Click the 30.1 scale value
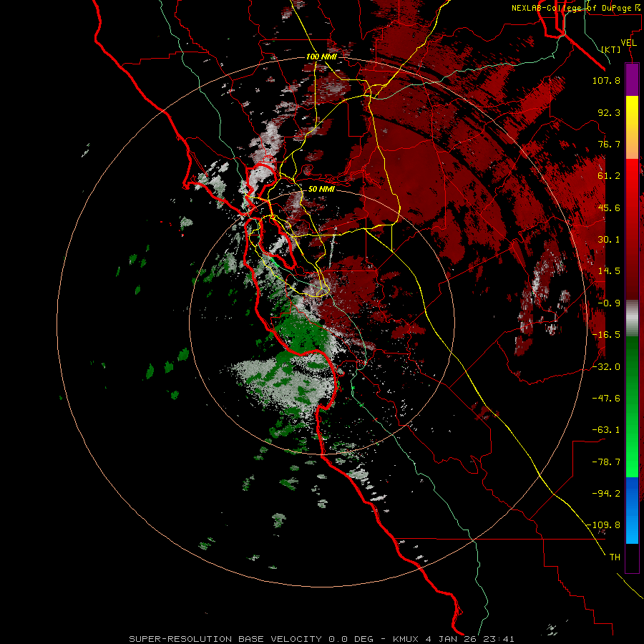The height and width of the screenshot is (644, 644). [609, 240]
